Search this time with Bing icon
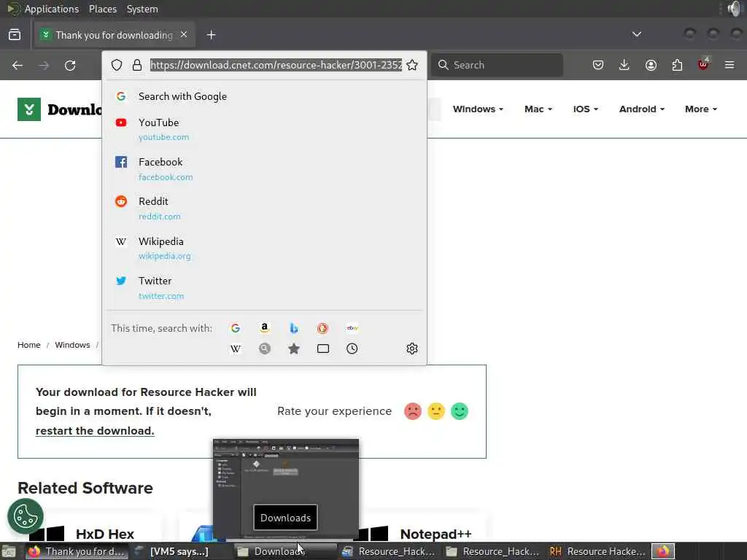This screenshot has height=560, width=747. pyautogui.click(x=294, y=328)
